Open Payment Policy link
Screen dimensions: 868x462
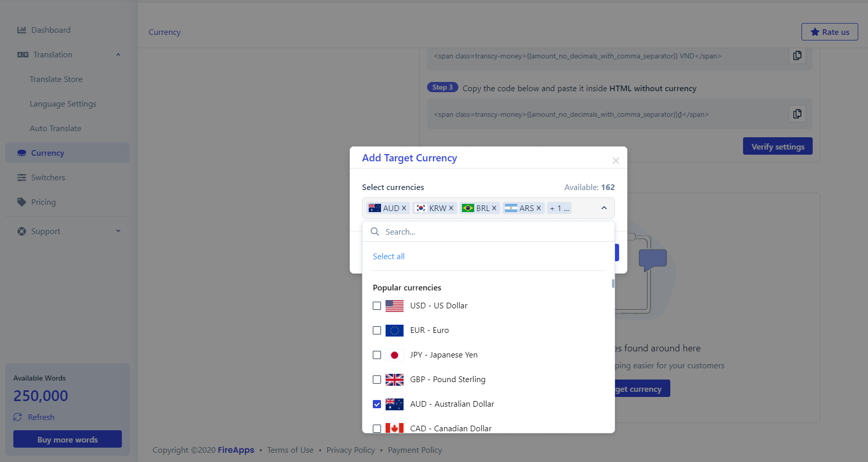(x=415, y=450)
